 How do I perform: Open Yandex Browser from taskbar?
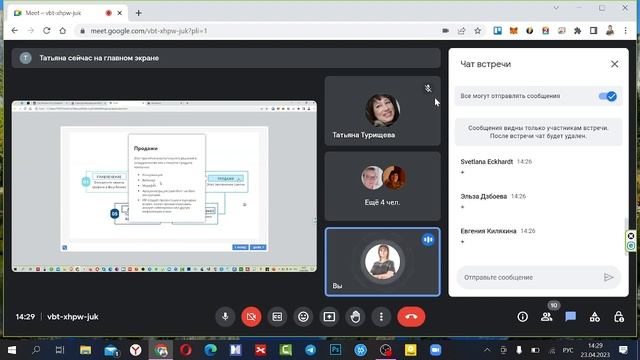pos(136,350)
